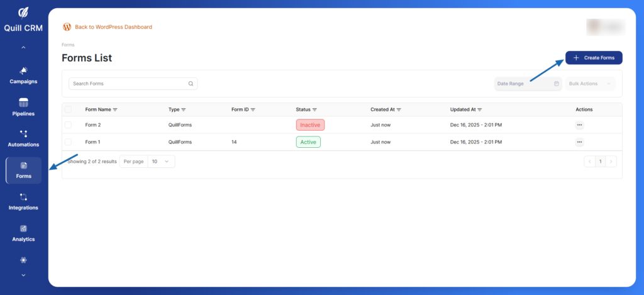
Task: Select the Forms sidebar item
Action: coord(23,170)
